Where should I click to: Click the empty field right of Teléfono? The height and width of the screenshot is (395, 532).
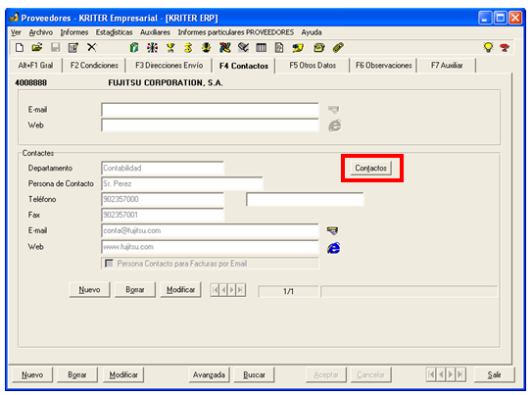click(305, 199)
